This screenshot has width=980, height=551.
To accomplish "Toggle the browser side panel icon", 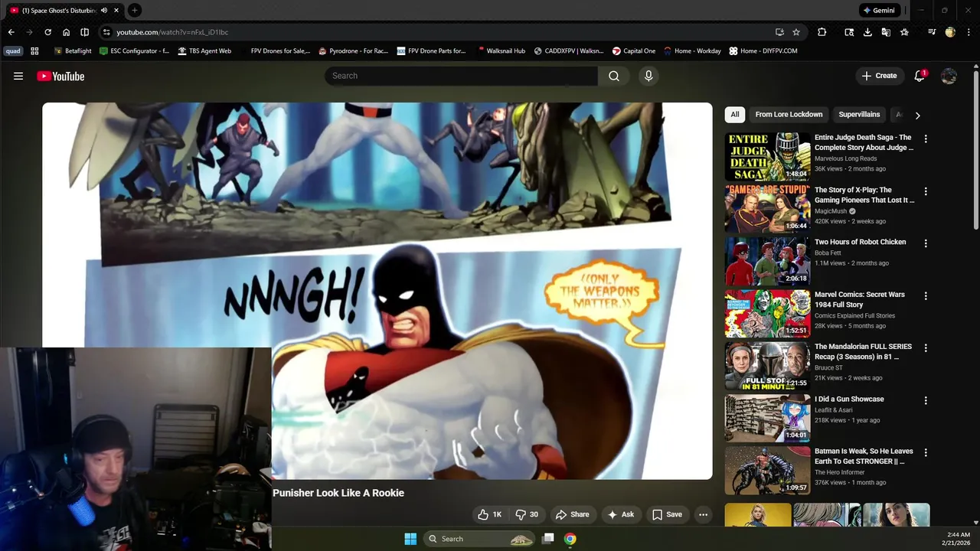I will (84, 32).
